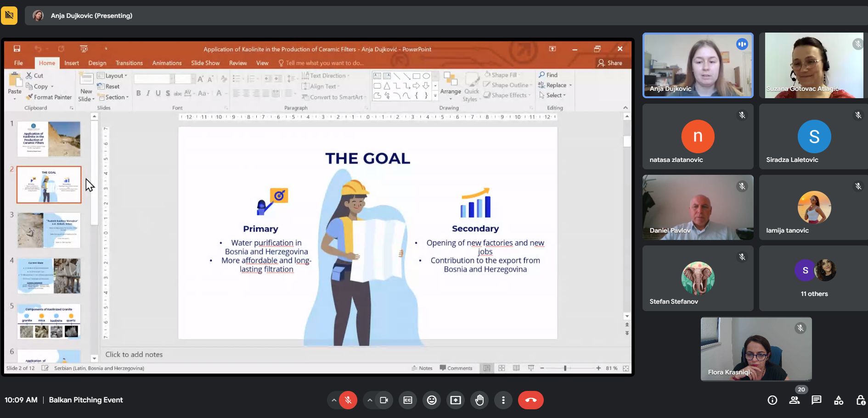The image size is (868, 418).
Task: Open Transitions tab
Action: [129, 63]
